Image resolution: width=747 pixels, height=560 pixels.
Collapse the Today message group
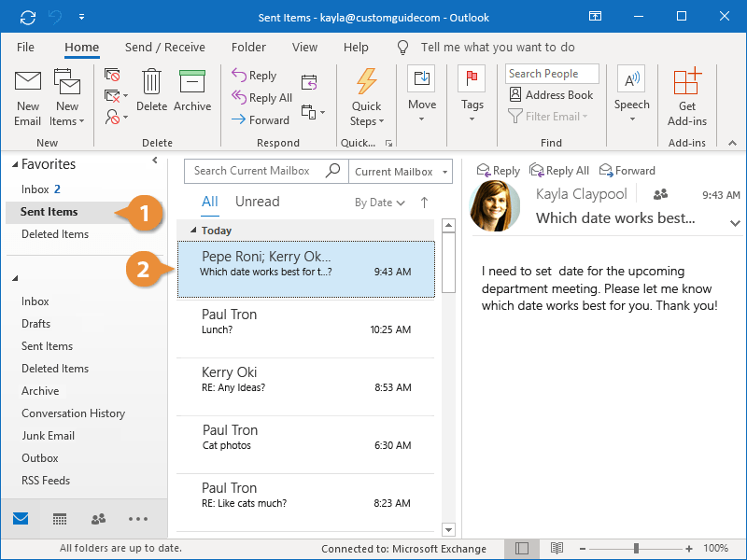pyautogui.click(x=193, y=231)
